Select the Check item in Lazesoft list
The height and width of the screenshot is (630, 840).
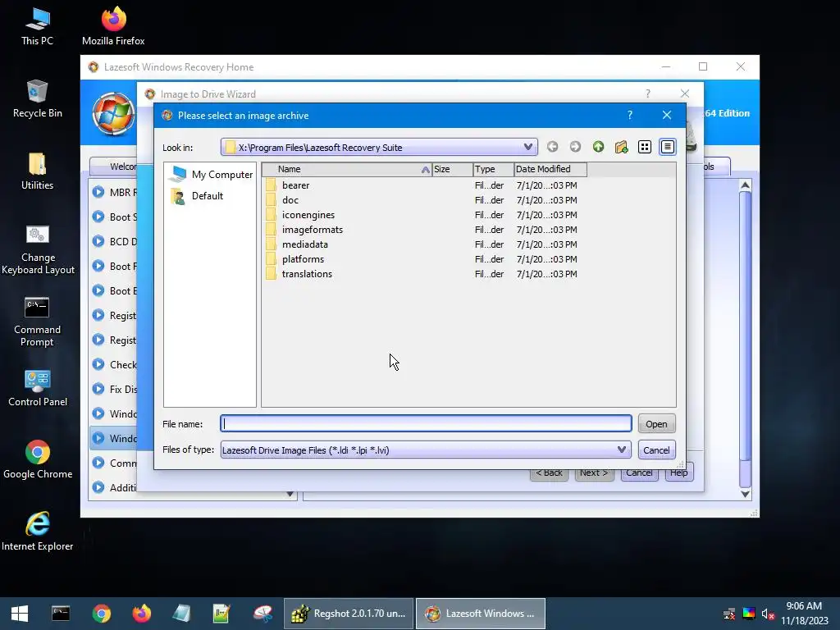(114, 365)
